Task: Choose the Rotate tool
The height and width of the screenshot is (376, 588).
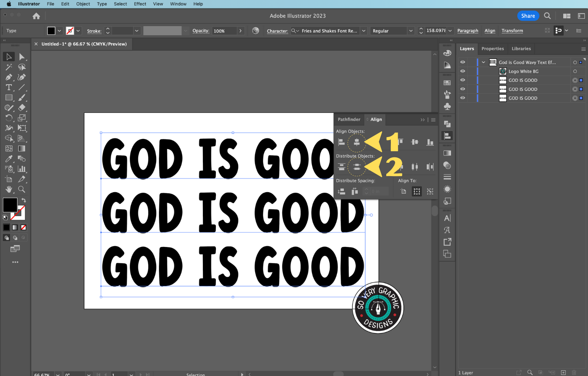Action: coord(8,118)
